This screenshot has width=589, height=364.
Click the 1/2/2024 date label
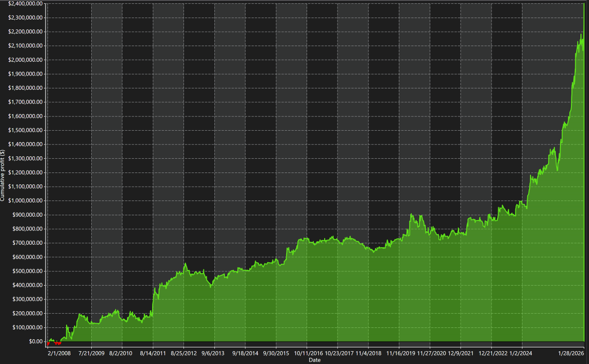click(x=521, y=353)
